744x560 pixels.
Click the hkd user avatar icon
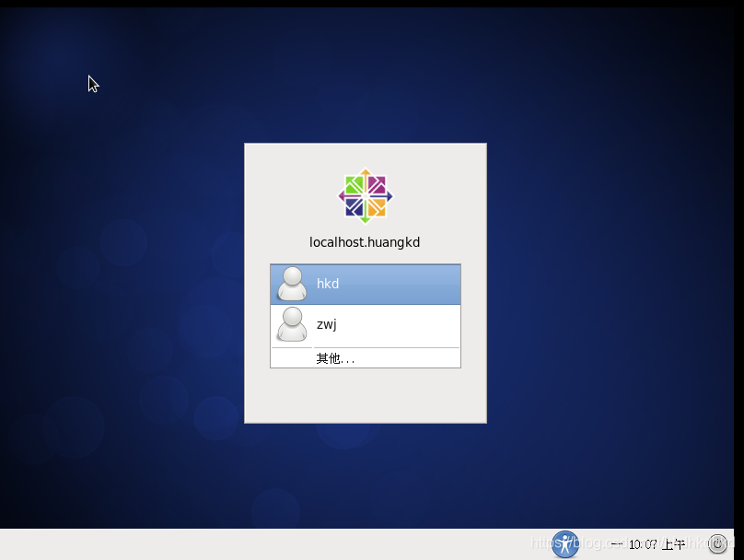[292, 284]
